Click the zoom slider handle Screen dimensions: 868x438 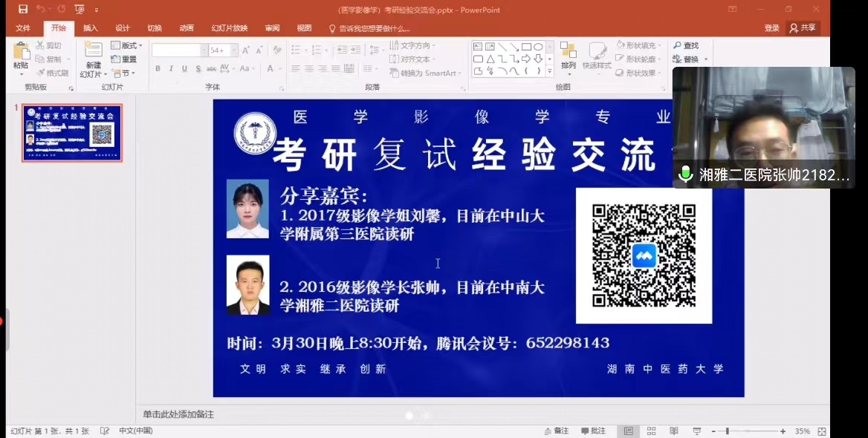[727, 431]
